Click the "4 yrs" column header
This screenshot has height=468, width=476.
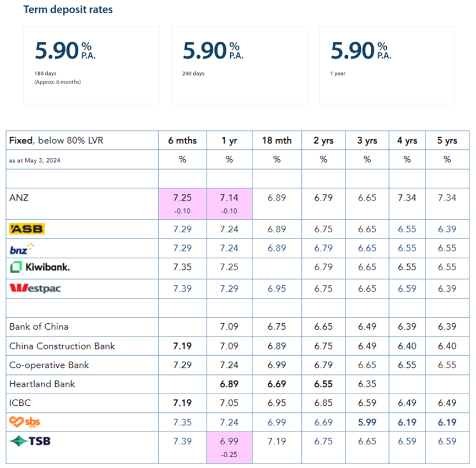pyautogui.click(x=407, y=141)
